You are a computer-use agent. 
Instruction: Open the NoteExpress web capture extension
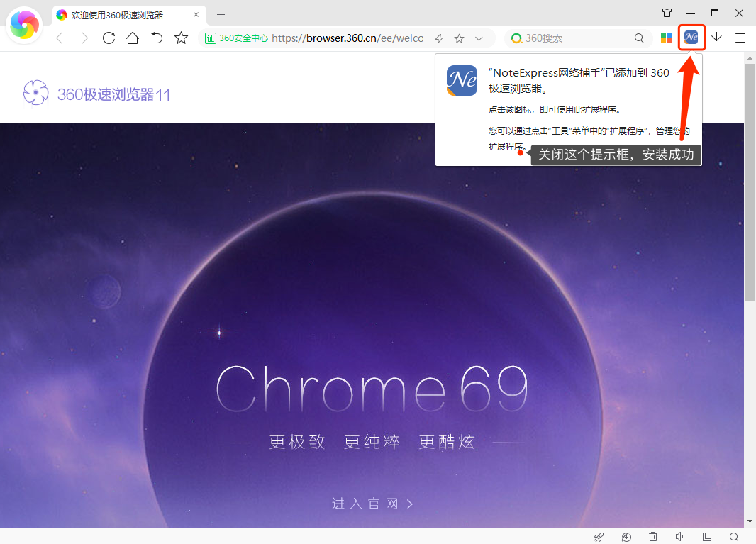coord(691,37)
